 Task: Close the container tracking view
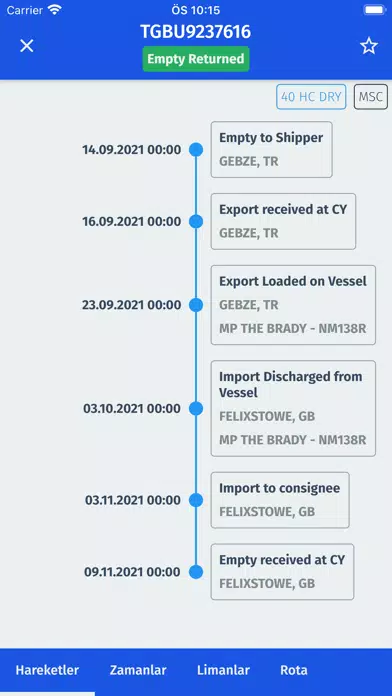click(x=27, y=46)
